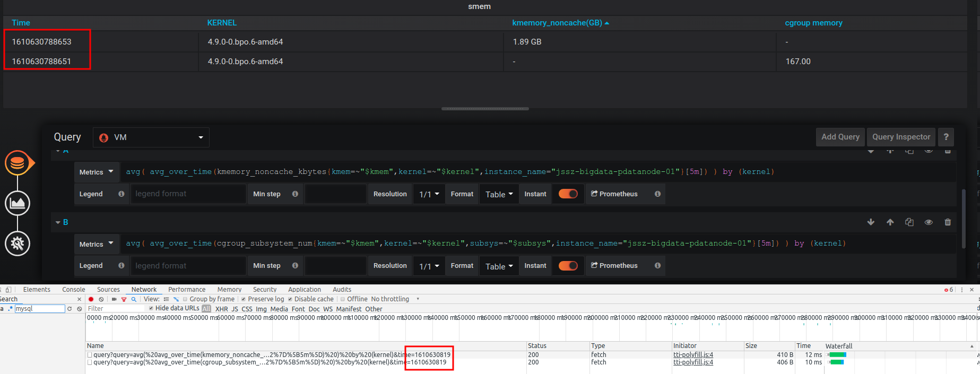Duplicate query B with the copy icon
980x374 pixels.
point(909,222)
